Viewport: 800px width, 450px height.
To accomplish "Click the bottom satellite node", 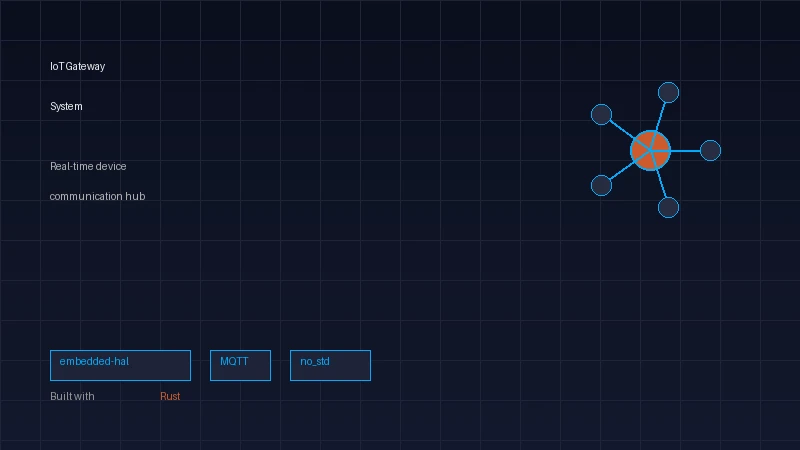I will pos(669,207).
